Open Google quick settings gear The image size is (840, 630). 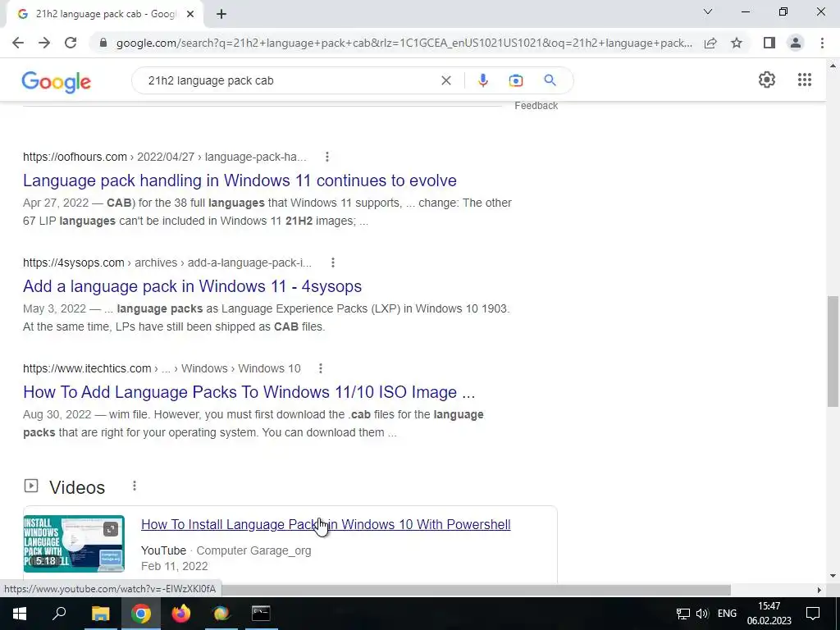tap(767, 80)
